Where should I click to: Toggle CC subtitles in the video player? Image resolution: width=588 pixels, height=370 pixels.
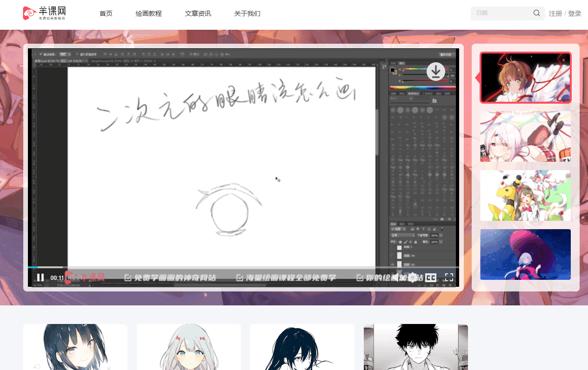coord(431,277)
